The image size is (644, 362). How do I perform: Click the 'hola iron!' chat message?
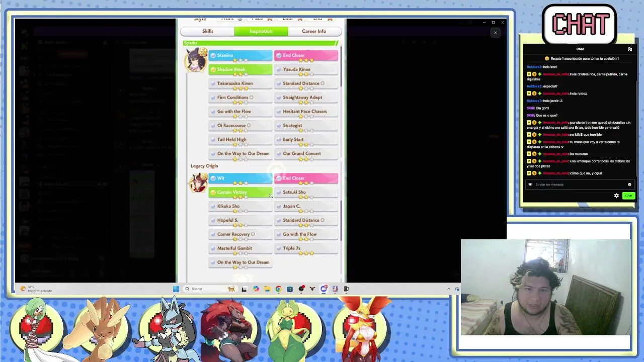click(542, 67)
